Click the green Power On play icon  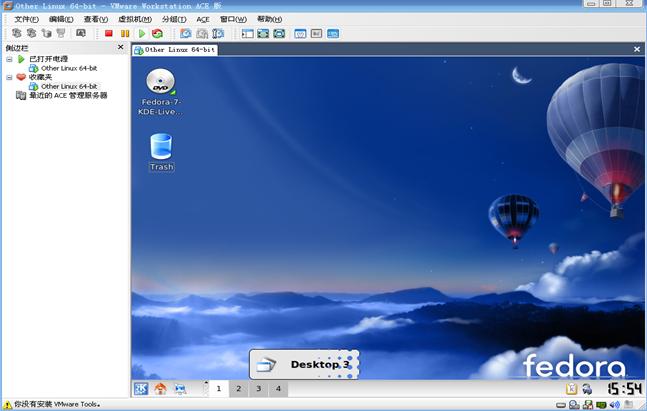point(142,33)
